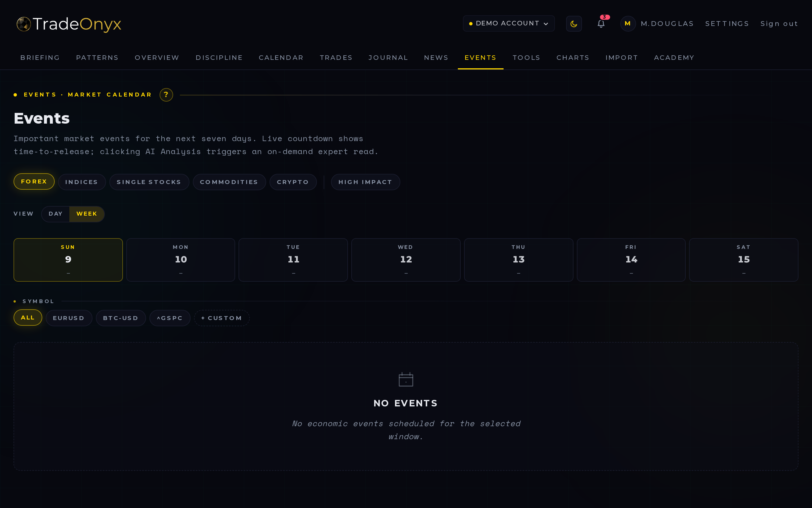The image size is (812, 508).
Task: Select Thursday 13 day card
Action: [518, 260]
